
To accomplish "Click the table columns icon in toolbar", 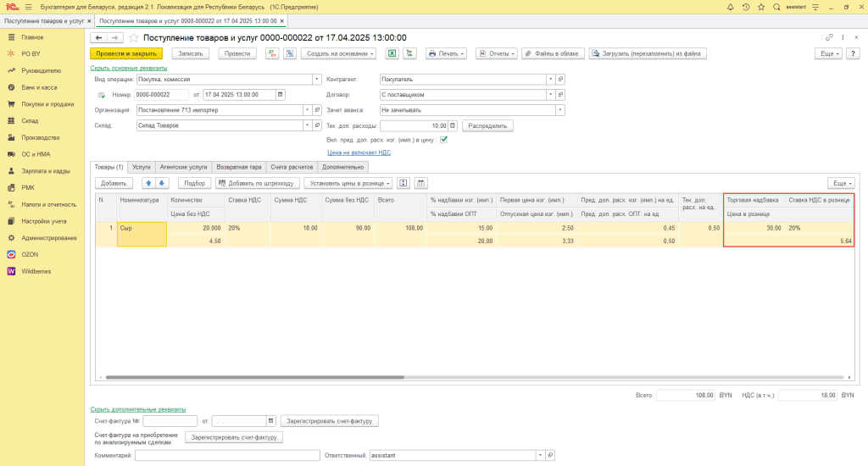I will (x=420, y=183).
